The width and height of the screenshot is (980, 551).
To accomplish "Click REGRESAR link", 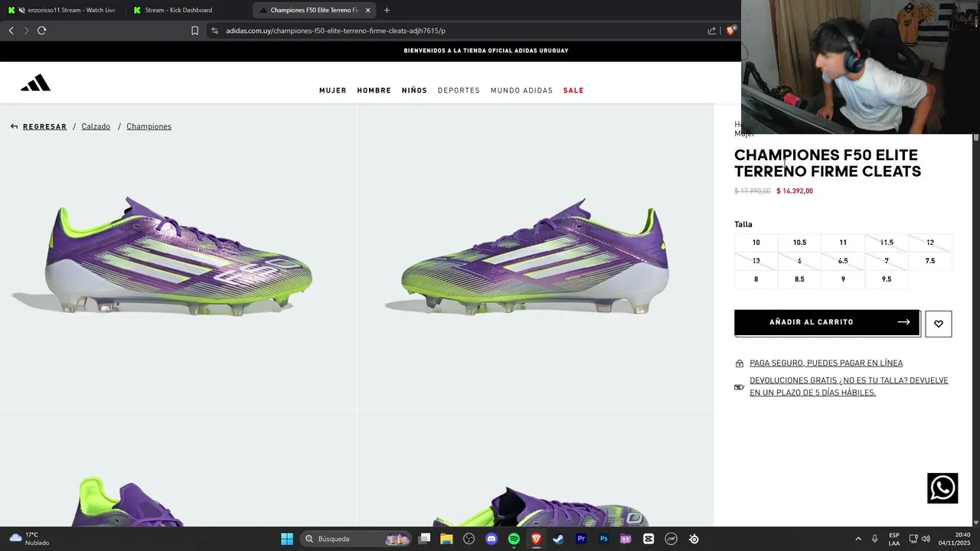I will pyautogui.click(x=44, y=126).
